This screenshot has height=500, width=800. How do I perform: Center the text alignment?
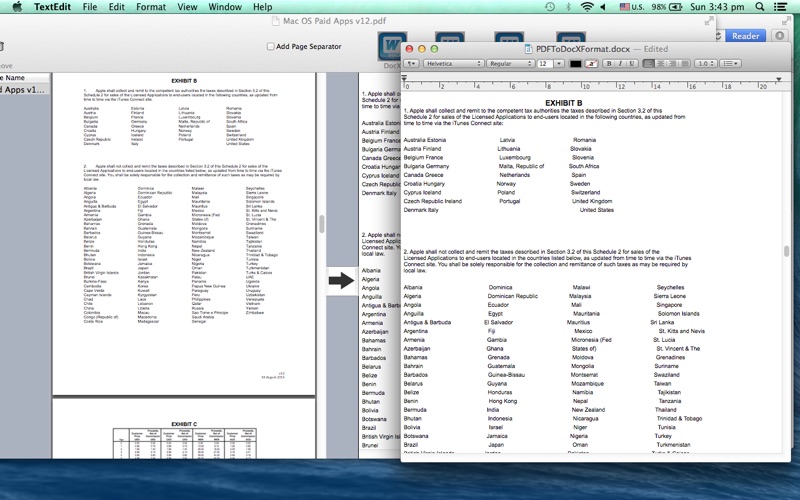pyautogui.click(x=661, y=64)
